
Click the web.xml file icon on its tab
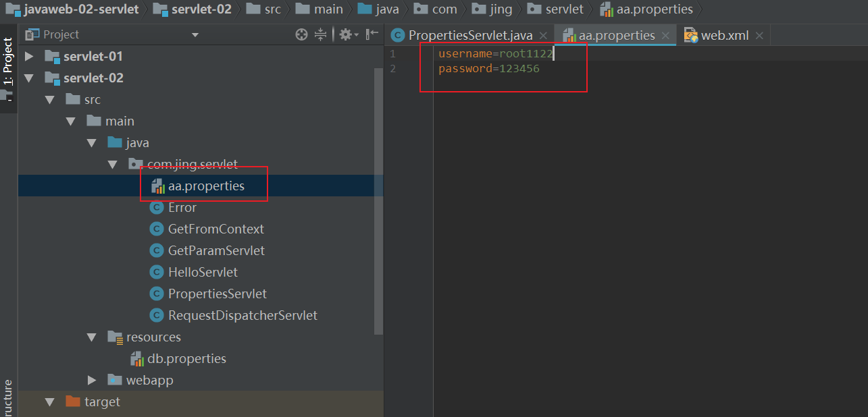click(x=689, y=34)
